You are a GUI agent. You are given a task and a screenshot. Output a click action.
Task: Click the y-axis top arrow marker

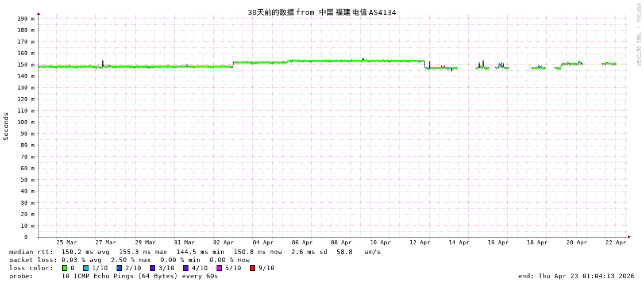(x=38, y=13)
